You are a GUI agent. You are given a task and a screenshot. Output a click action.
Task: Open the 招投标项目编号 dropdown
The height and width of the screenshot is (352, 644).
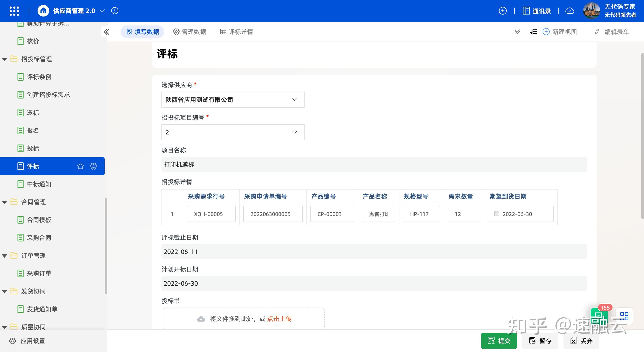pos(294,132)
